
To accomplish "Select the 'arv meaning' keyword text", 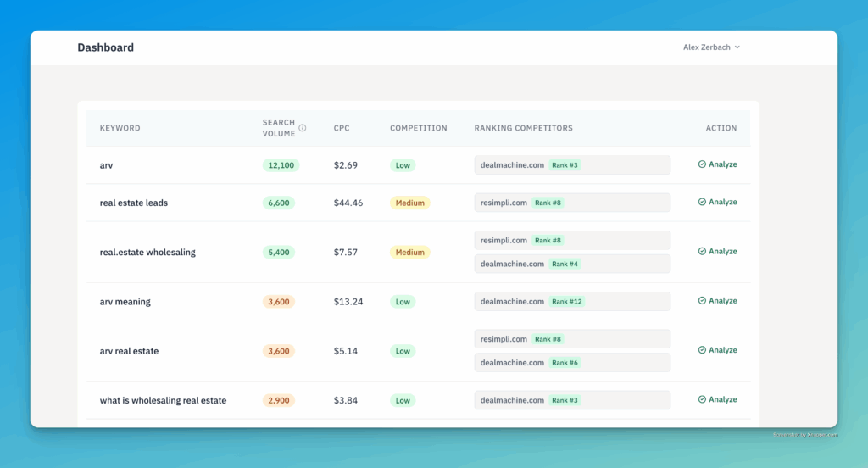I will pyautogui.click(x=125, y=302).
